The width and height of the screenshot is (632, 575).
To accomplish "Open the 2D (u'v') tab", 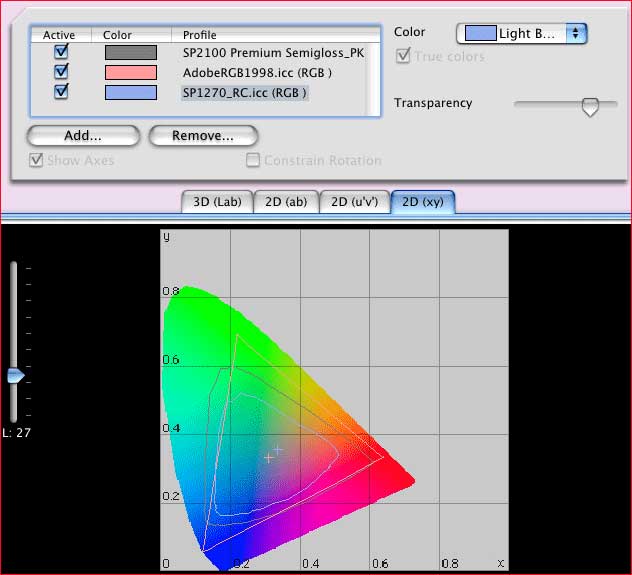I will tap(355, 201).
